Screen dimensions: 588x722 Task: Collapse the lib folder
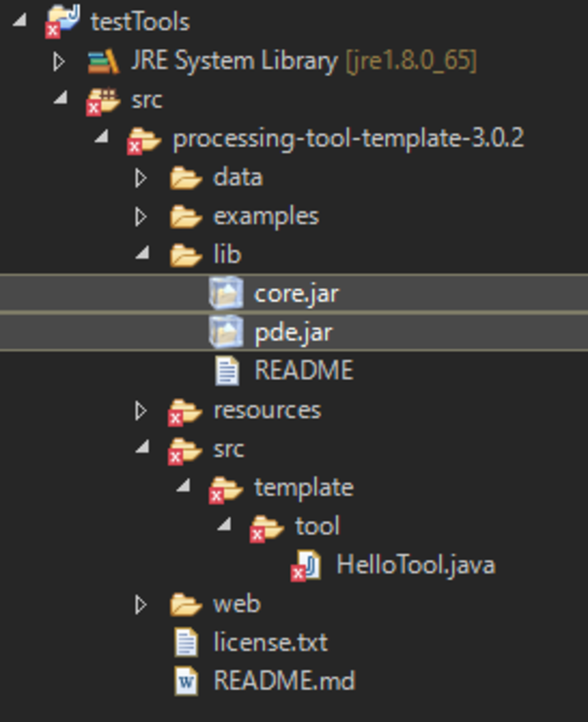[x=143, y=253]
